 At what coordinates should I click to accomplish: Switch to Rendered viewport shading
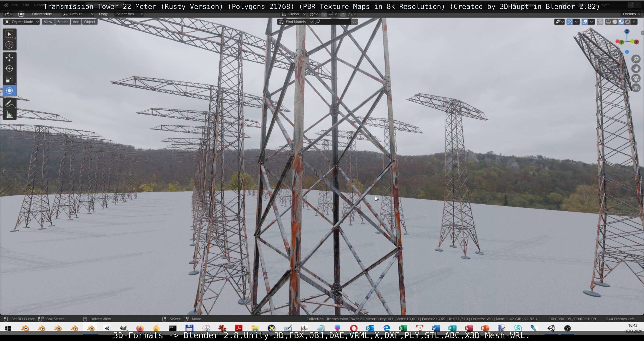[628, 22]
